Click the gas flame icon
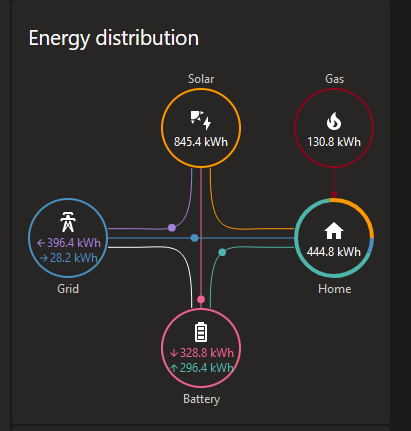 click(334, 121)
